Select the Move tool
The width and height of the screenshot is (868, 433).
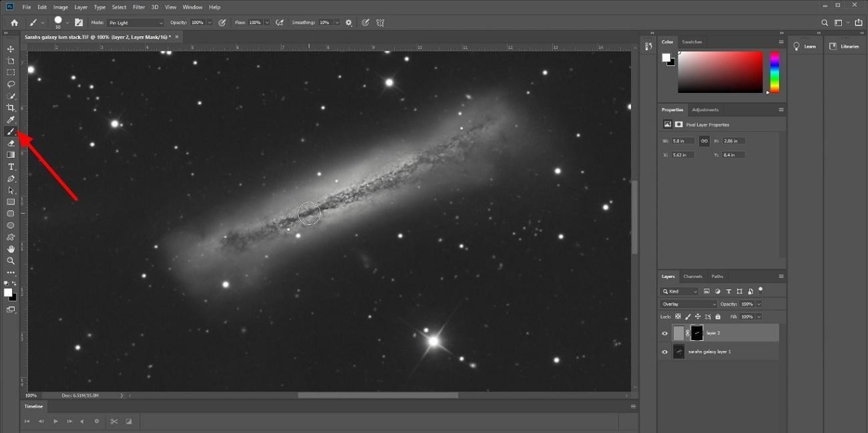click(11, 49)
